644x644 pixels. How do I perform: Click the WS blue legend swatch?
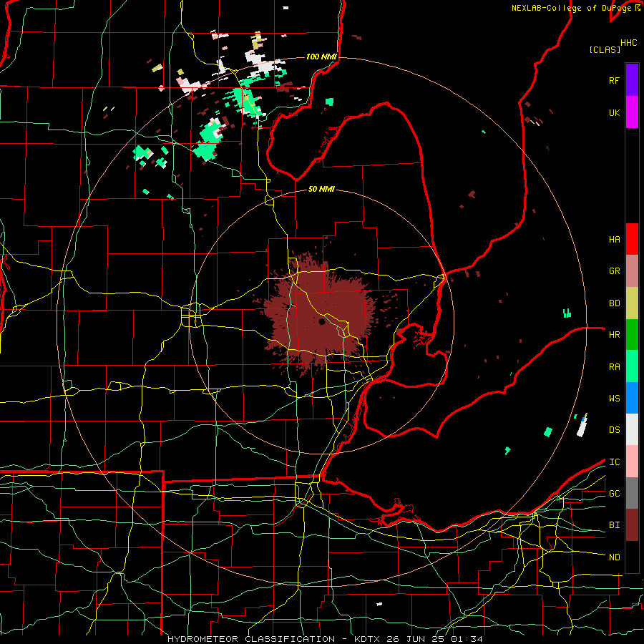pyautogui.click(x=632, y=398)
